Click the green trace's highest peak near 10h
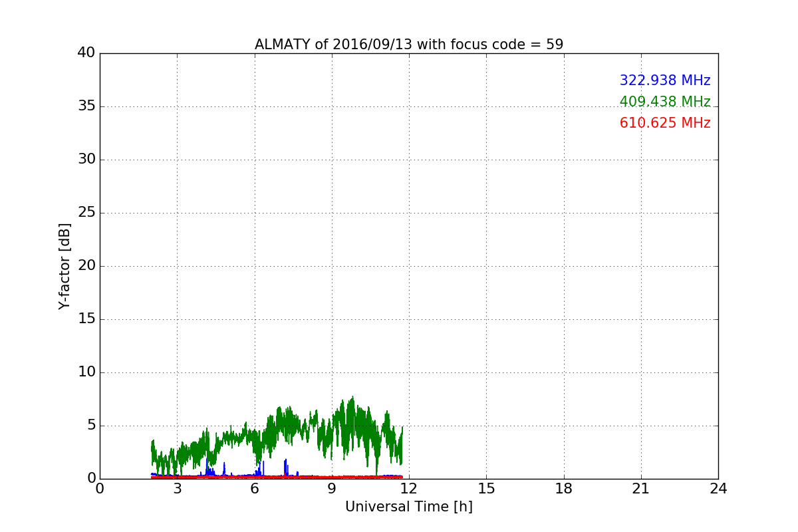 [352, 398]
